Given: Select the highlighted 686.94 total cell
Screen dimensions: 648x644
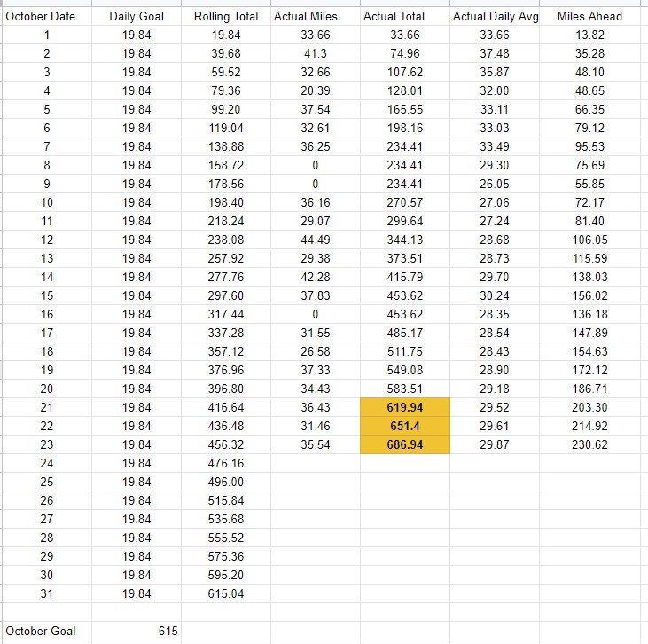Looking at the screenshot, I should pos(405,444).
